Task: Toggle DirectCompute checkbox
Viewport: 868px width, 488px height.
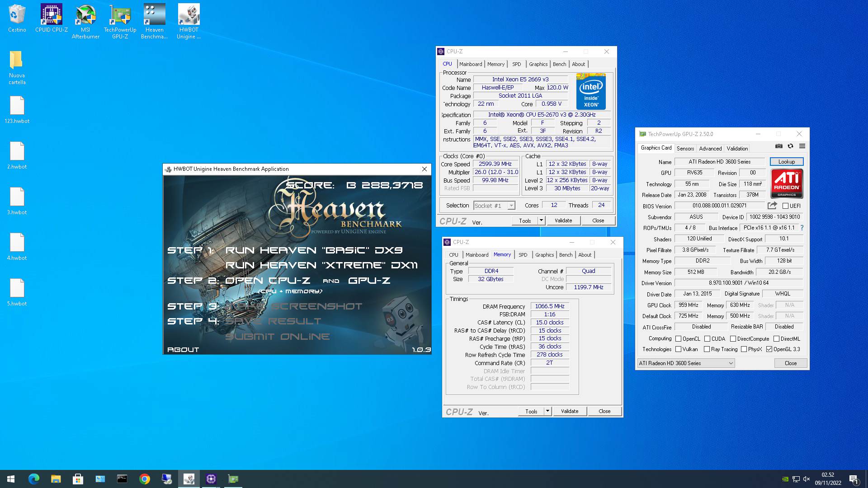Action: coord(733,338)
